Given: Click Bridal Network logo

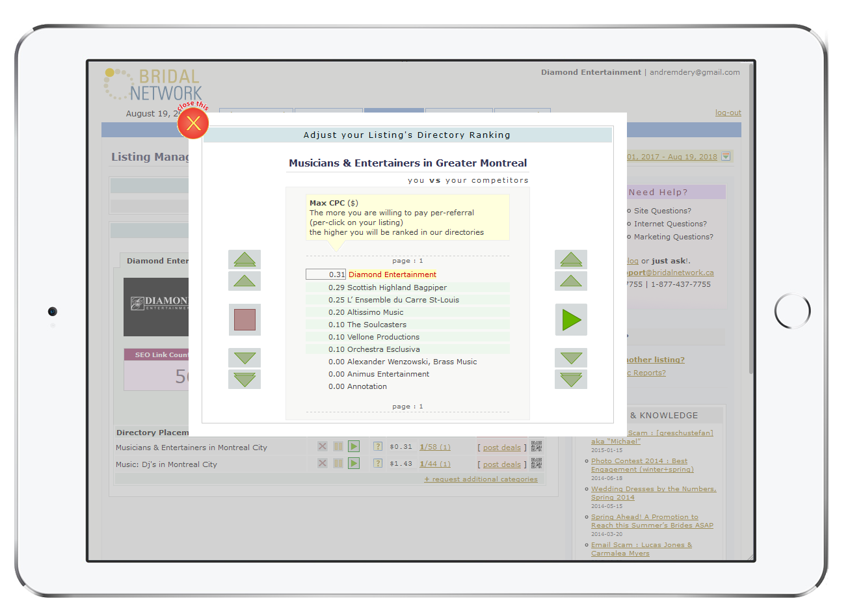Looking at the screenshot, I should [x=153, y=84].
